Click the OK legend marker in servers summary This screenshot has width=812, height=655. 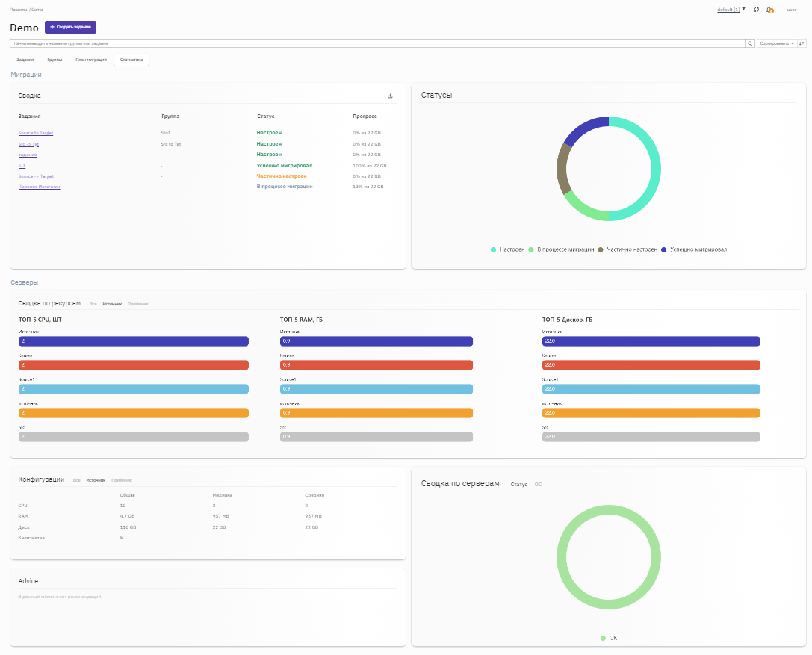pos(603,638)
